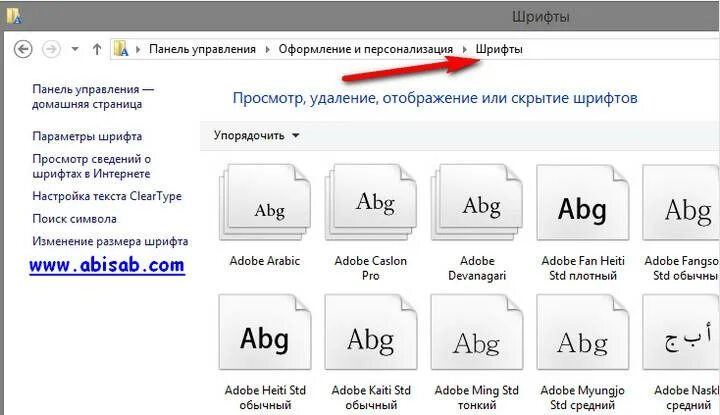Viewport: 720px width, 415px height.
Task: Open Параметры шрифта link
Action: [x=87, y=136]
